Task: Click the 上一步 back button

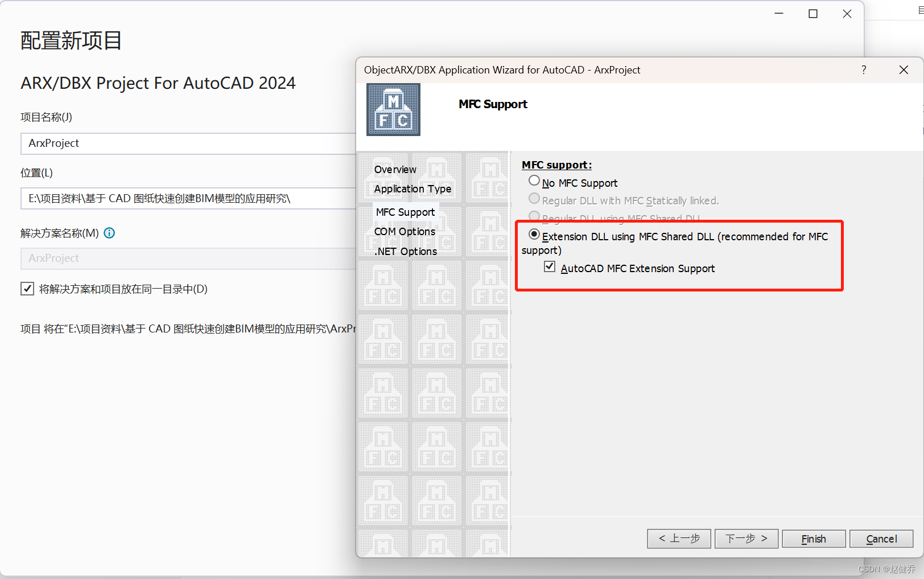Action: pos(679,539)
